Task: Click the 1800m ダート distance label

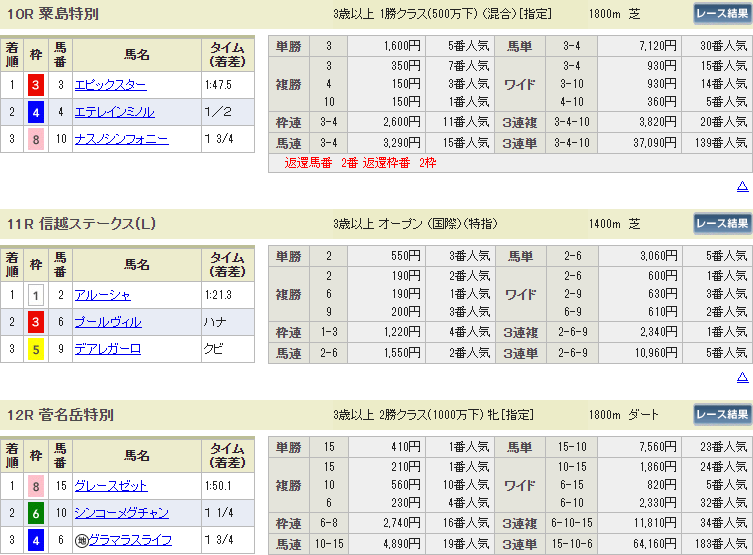Action: (624, 414)
